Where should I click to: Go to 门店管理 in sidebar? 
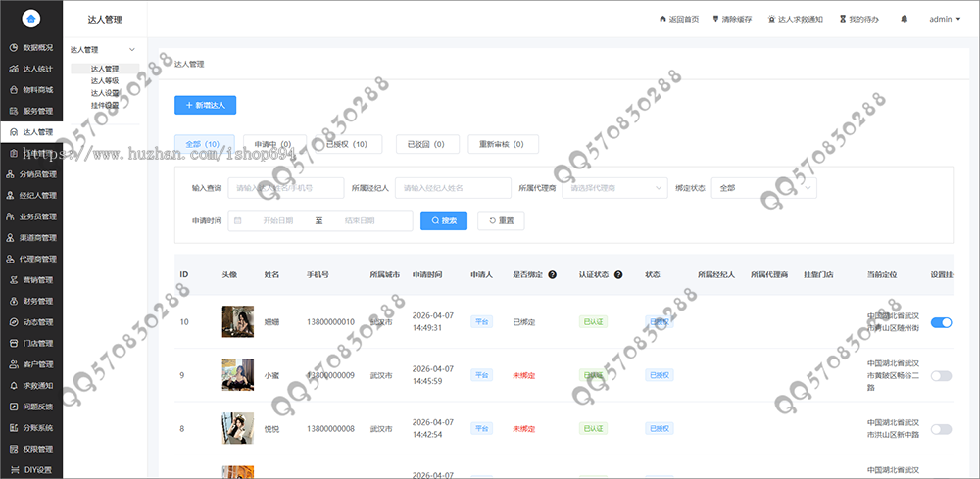(31, 343)
